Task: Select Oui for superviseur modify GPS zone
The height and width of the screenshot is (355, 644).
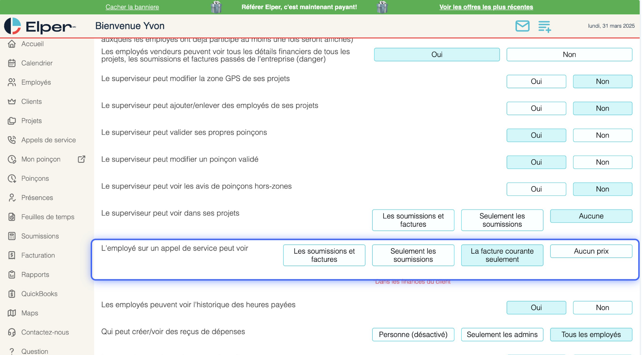Action: point(536,82)
